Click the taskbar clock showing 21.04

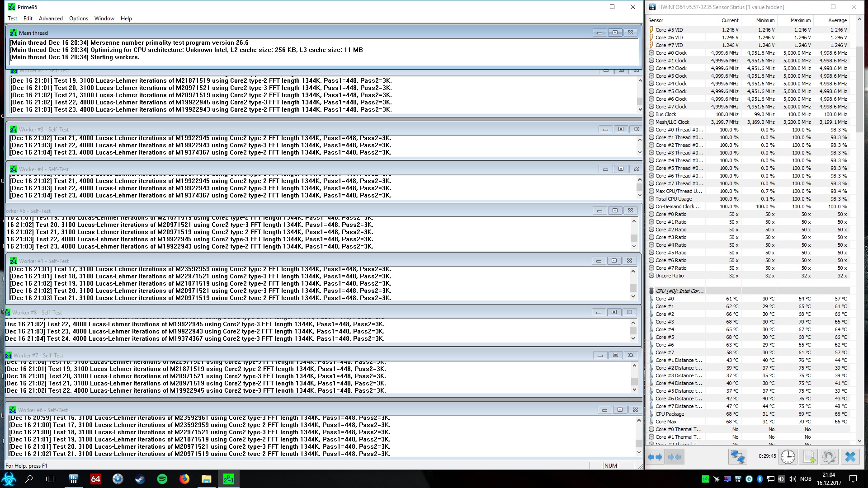click(x=829, y=479)
